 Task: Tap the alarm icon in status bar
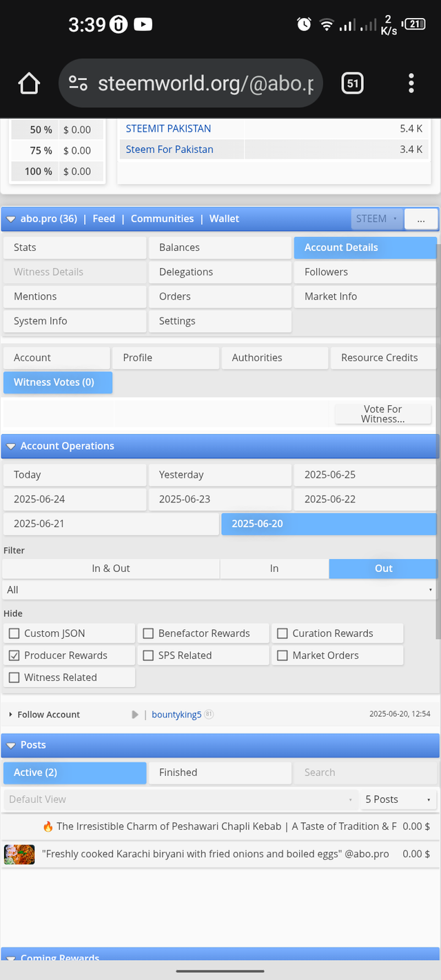click(x=304, y=24)
